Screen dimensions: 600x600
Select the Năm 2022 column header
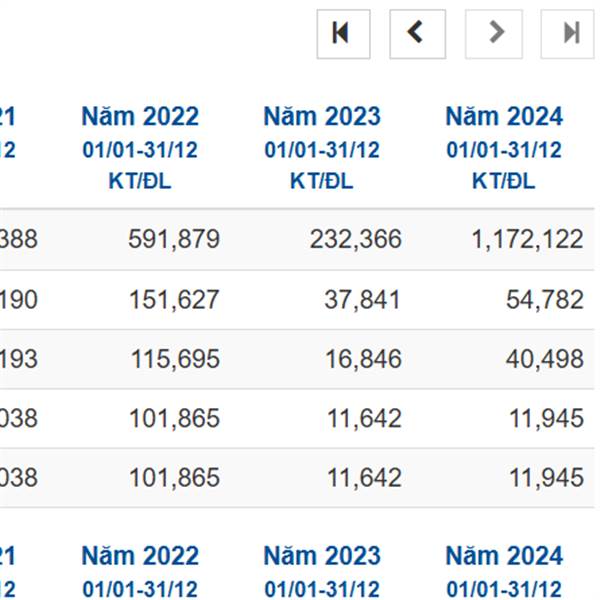[140, 116]
